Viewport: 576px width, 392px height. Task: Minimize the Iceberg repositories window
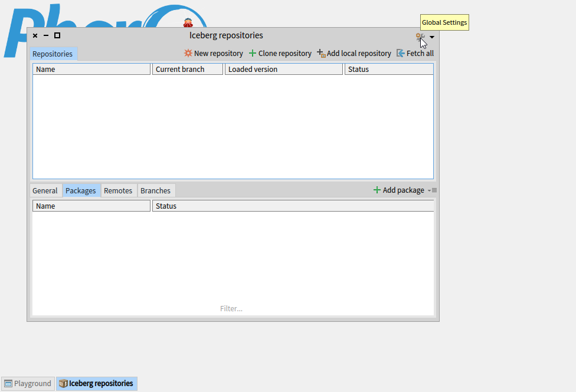tap(46, 35)
